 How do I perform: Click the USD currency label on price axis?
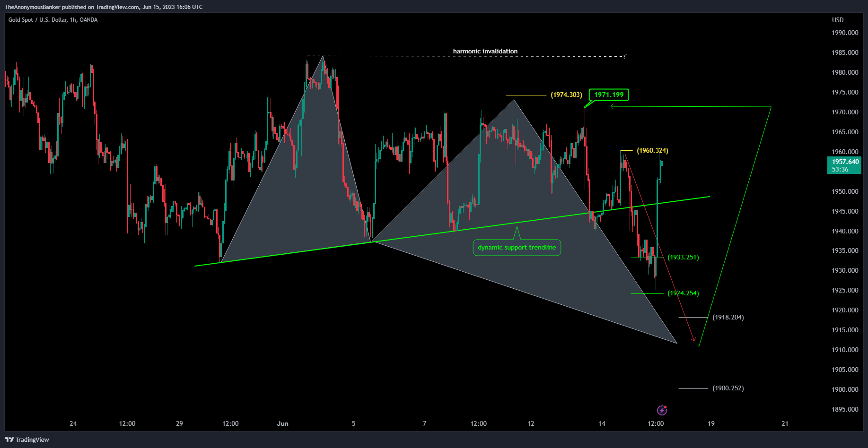pos(838,20)
